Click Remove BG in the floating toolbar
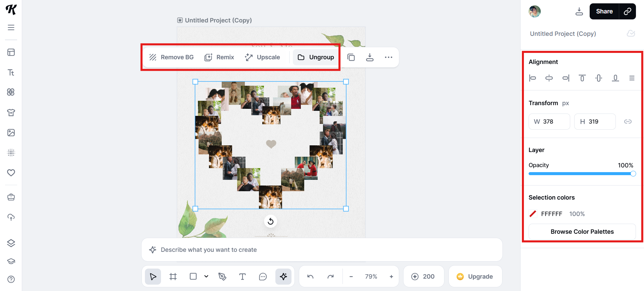Image resolution: width=644 pixels, height=291 pixels. [x=171, y=57]
